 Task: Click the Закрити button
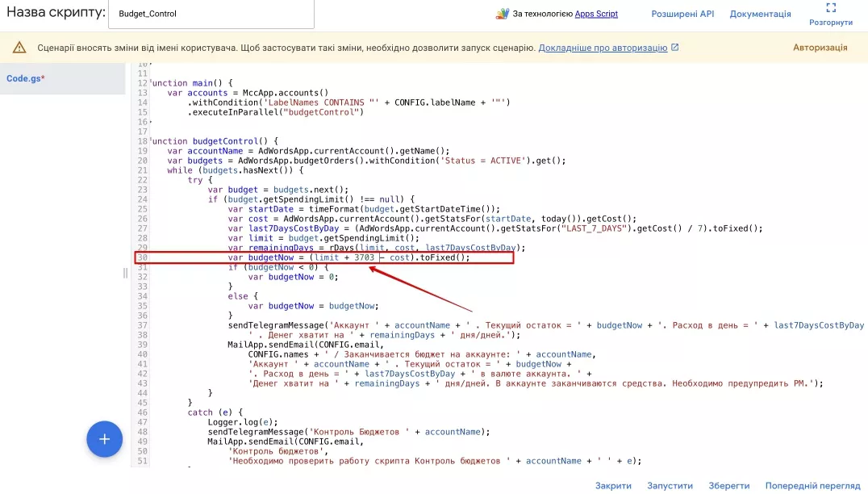613,486
